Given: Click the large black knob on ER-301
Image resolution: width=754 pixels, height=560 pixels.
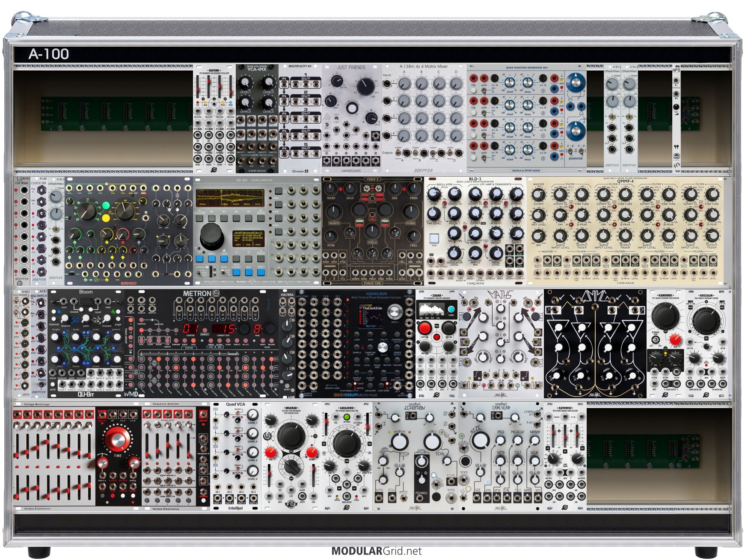Looking at the screenshot, I should pos(212,236).
